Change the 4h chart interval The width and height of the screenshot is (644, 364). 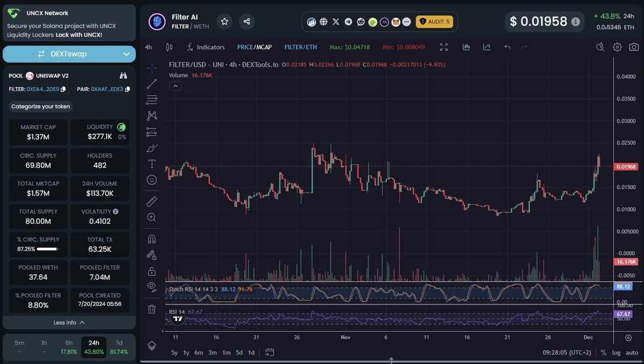pos(149,47)
